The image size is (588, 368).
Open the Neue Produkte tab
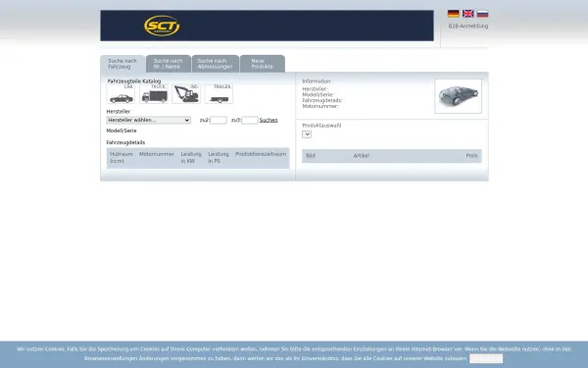(262, 64)
